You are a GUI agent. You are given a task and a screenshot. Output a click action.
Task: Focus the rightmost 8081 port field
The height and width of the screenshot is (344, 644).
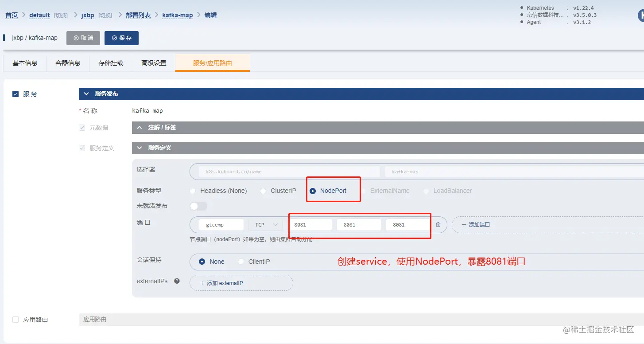[x=407, y=225]
